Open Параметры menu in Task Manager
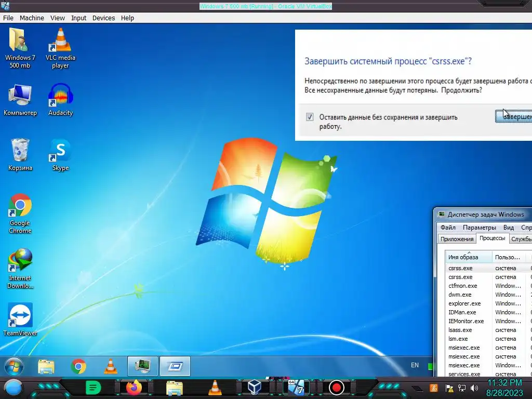The height and width of the screenshot is (399, 532). coord(479,228)
